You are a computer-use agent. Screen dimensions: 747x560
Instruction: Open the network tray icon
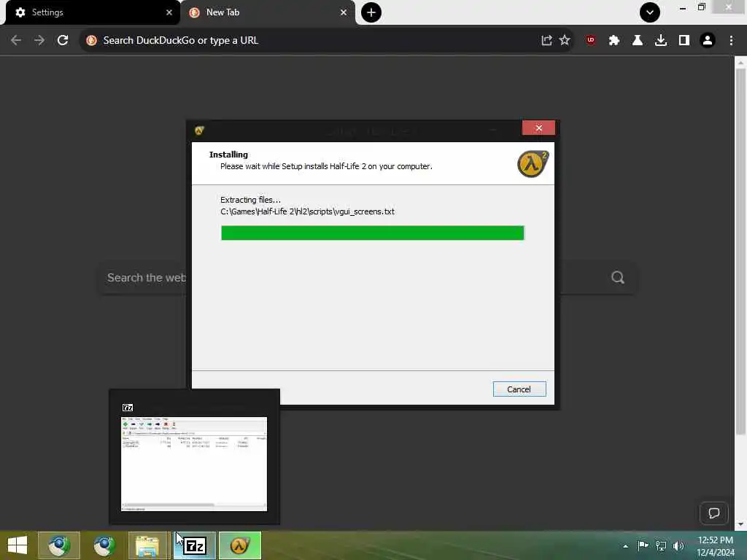661,545
